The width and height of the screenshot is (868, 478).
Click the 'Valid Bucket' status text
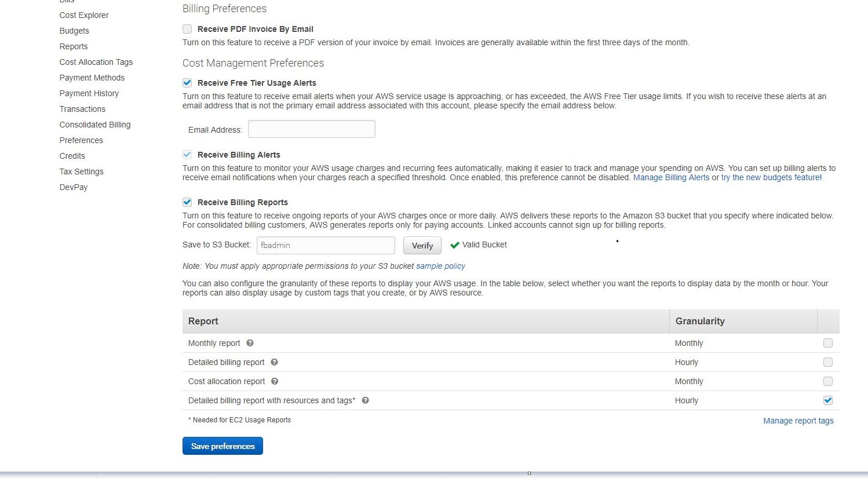click(484, 245)
